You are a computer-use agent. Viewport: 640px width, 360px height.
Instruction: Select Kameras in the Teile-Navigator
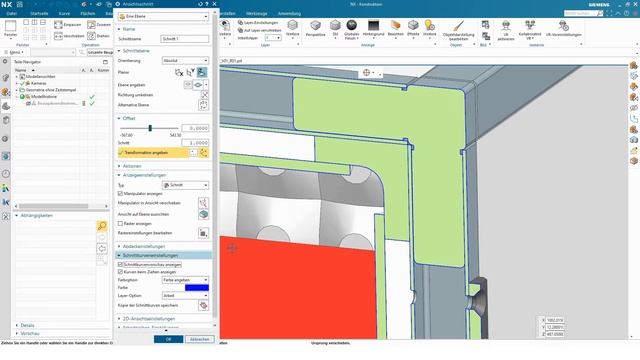pyautogui.click(x=38, y=83)
